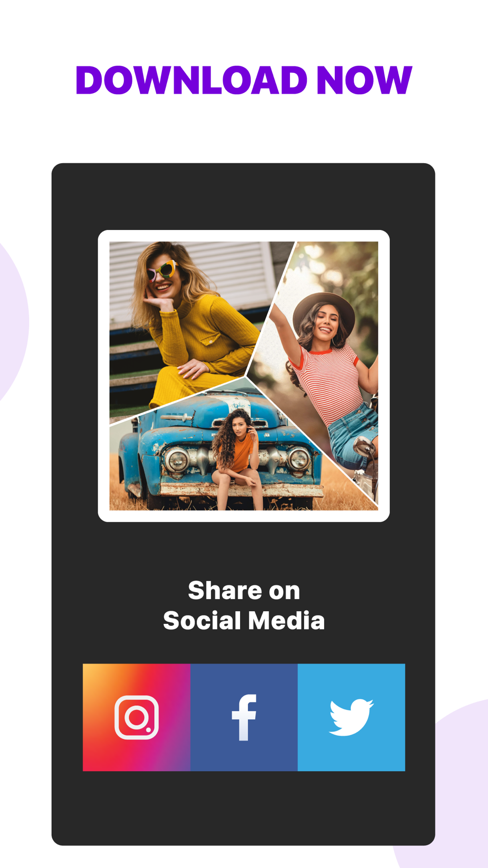Click the 'Share on' text line

pyautogui.click(x=244, y=590)
